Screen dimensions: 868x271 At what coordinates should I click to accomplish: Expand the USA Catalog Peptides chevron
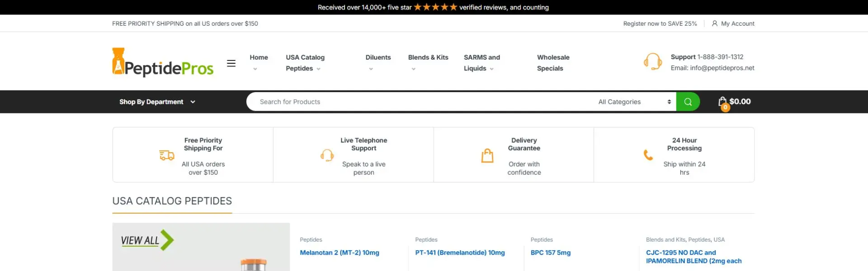[318, 69]
